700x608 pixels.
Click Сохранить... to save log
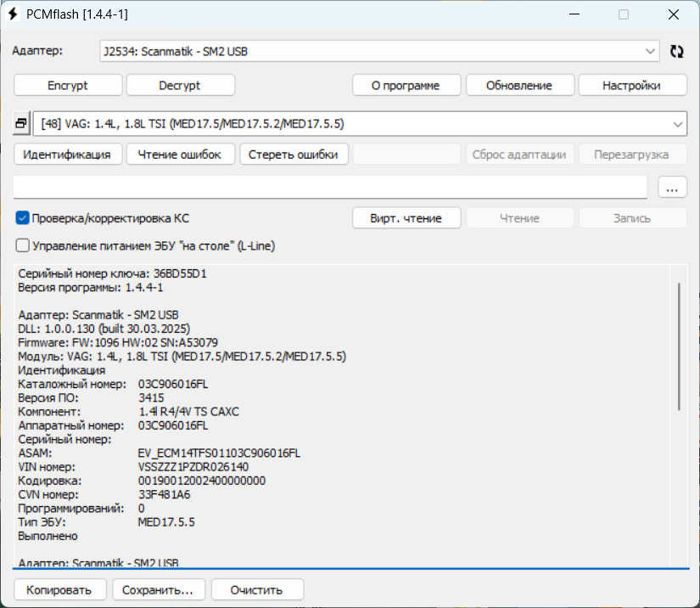[159, 589]
